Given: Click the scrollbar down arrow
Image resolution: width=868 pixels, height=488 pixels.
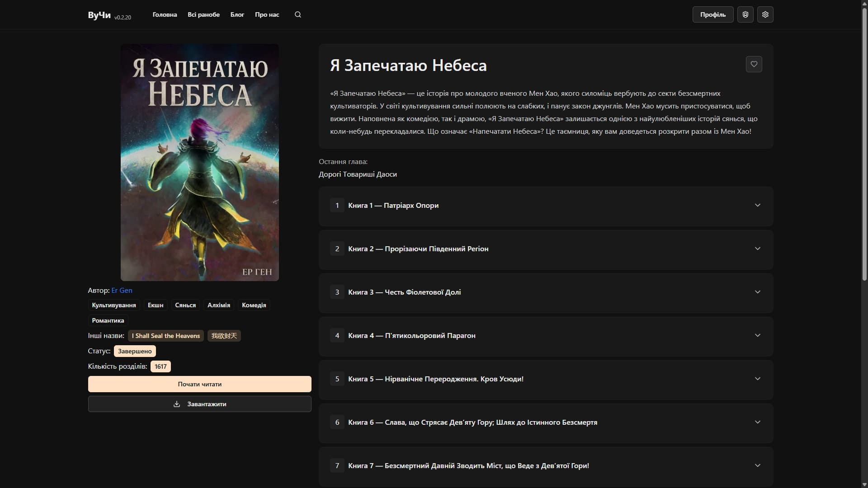Looking at the screenshot, I should pyautogui.click(x=864, y=484).
